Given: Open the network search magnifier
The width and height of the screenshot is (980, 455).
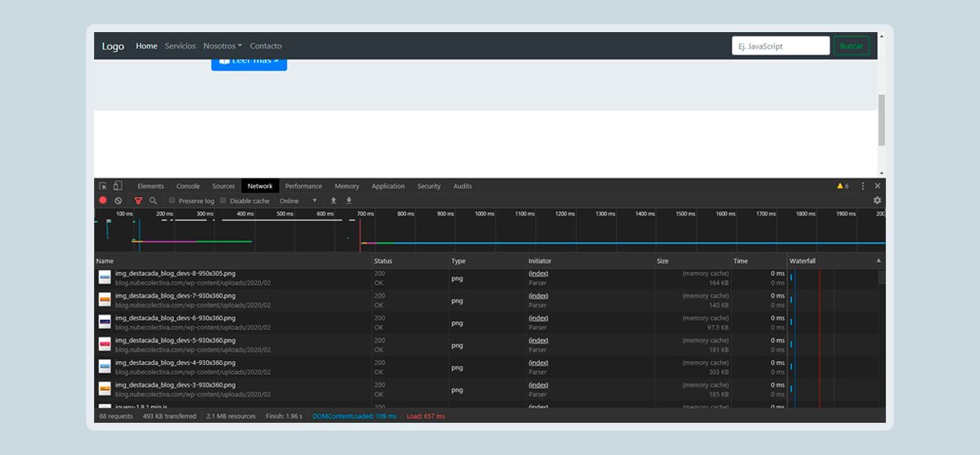Looking at the screenshot, I should 154,201.
